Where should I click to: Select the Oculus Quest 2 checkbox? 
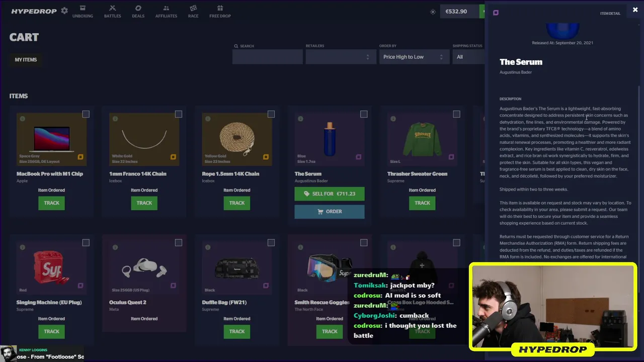click(x=179, y=243)
